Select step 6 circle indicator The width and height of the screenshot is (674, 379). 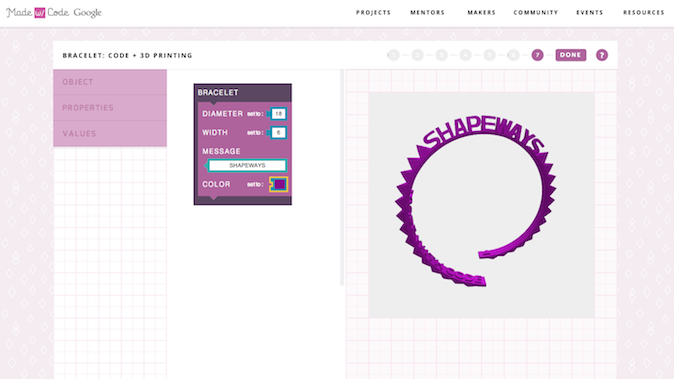pos(513,55)
